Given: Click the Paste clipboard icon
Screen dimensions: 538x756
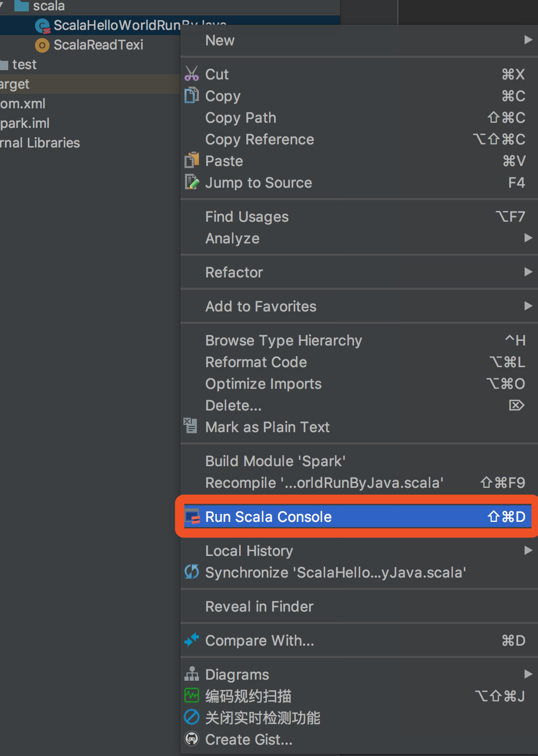Looking at the screenshot, I should 192,160.
